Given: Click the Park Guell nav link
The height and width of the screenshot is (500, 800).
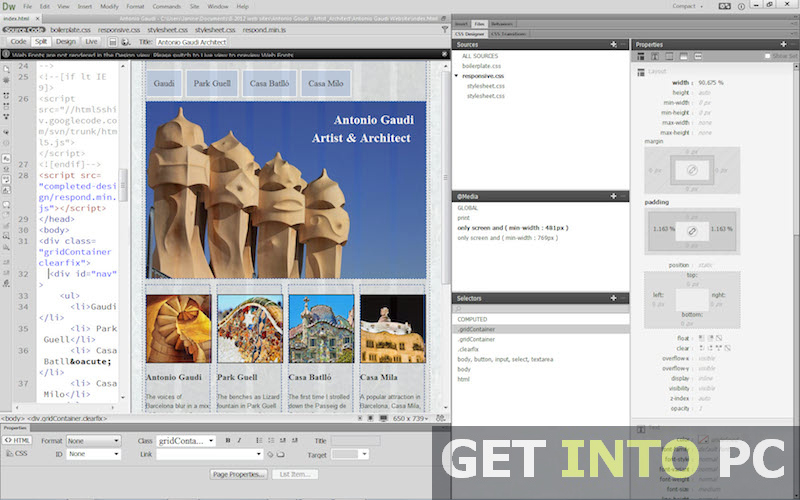Looking at the screenshot, I should 212,83.
